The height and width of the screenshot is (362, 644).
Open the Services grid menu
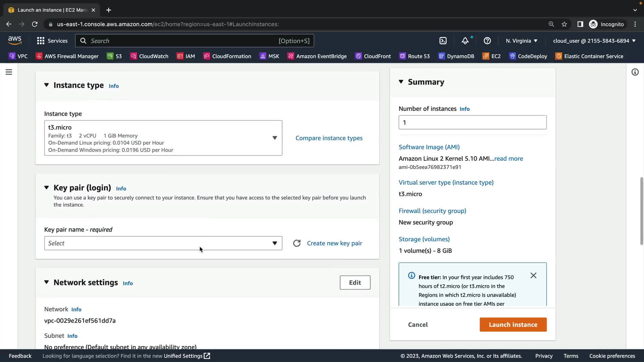[52, 41]
